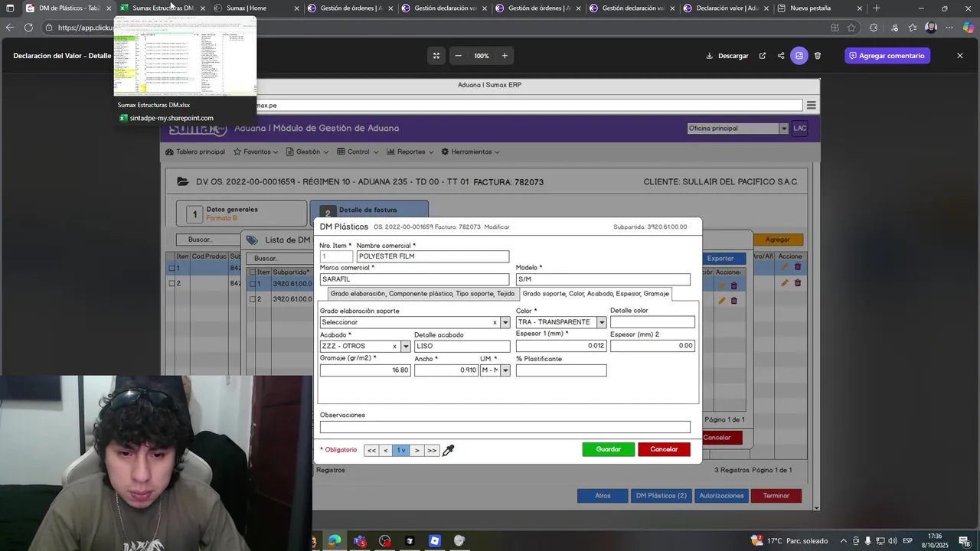
Task: Toggle checkbox for invoice item row 1
Action: click(172, 268)
